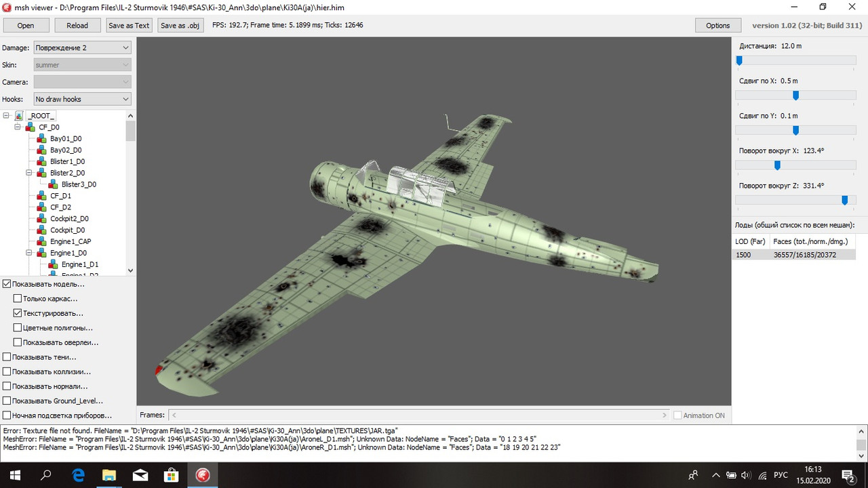The width and height of the screenshot is (868, 488).
Task: Open Microsoft Store from taskbar
Action: pyautogui.click(x=171, y=475)
